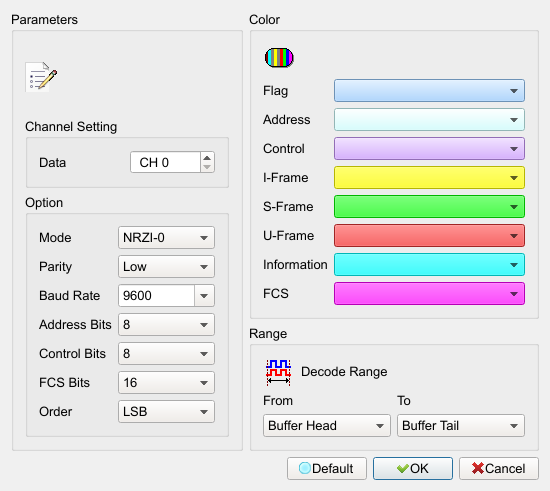Click the parameters notepad pencil icon
This screenshot has height=491, width=550.
pyautogui.click(x=41, y=77)
